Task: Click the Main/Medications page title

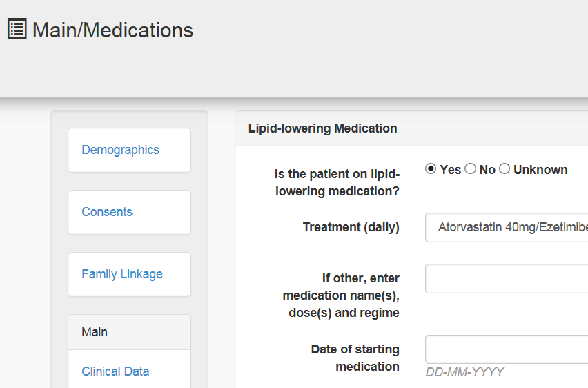Action: [112, 30]
